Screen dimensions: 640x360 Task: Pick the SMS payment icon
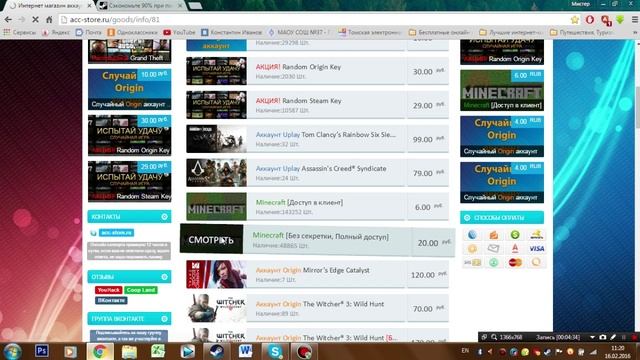point(472,262)
